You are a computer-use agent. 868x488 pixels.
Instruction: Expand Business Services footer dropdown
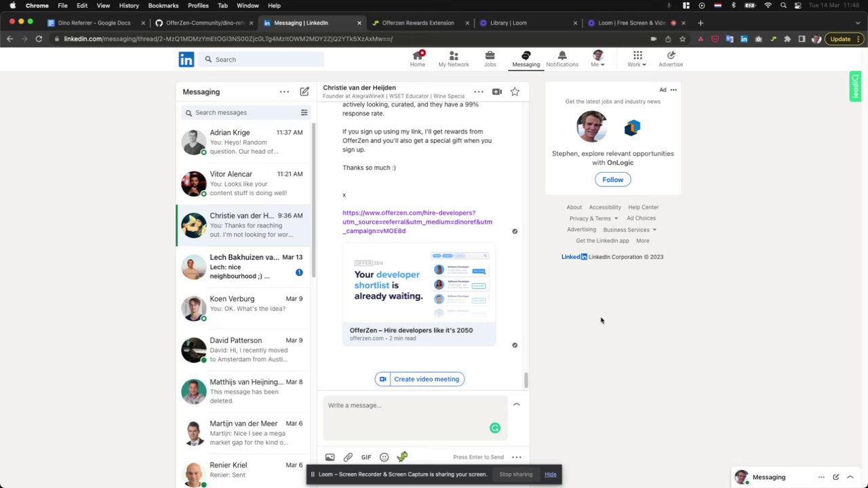click(x=629, y=230)
